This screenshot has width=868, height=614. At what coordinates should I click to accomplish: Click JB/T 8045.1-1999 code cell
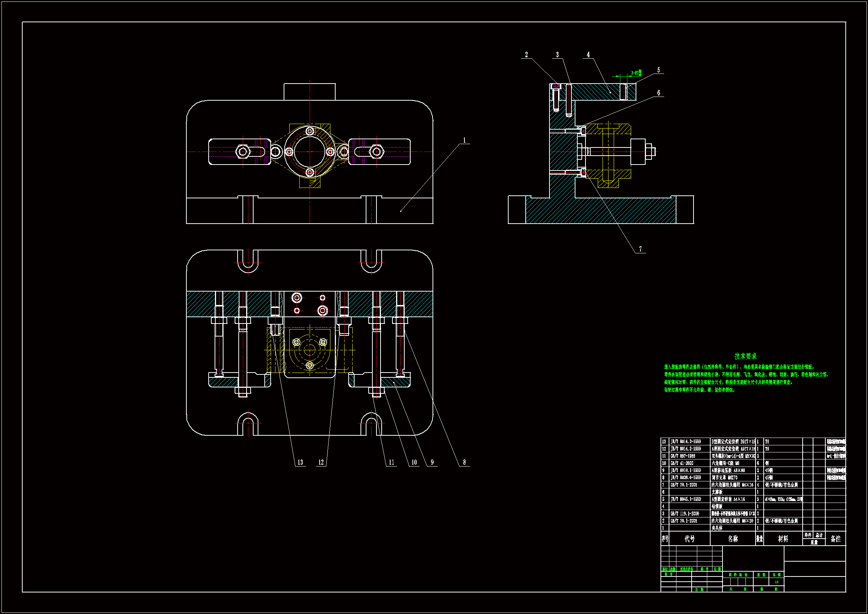(x=685, y=499)
